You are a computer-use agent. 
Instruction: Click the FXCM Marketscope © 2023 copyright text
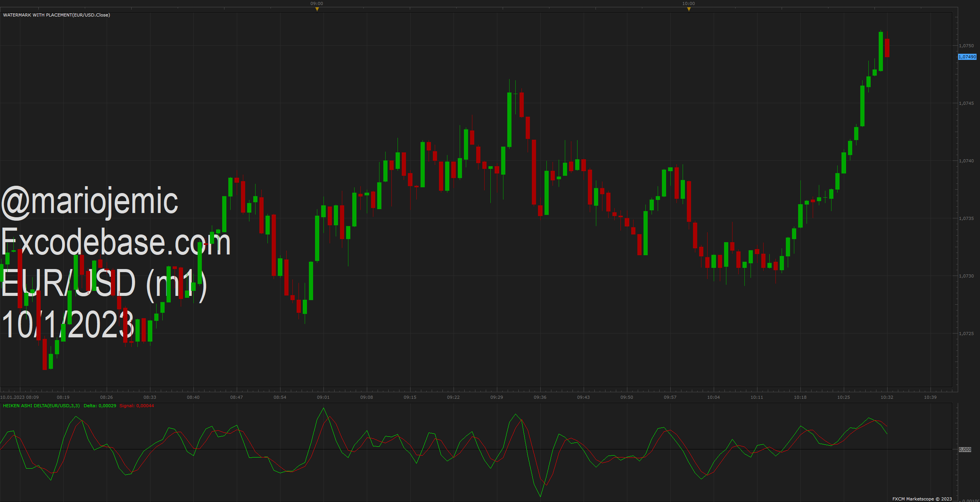point(922,499)
